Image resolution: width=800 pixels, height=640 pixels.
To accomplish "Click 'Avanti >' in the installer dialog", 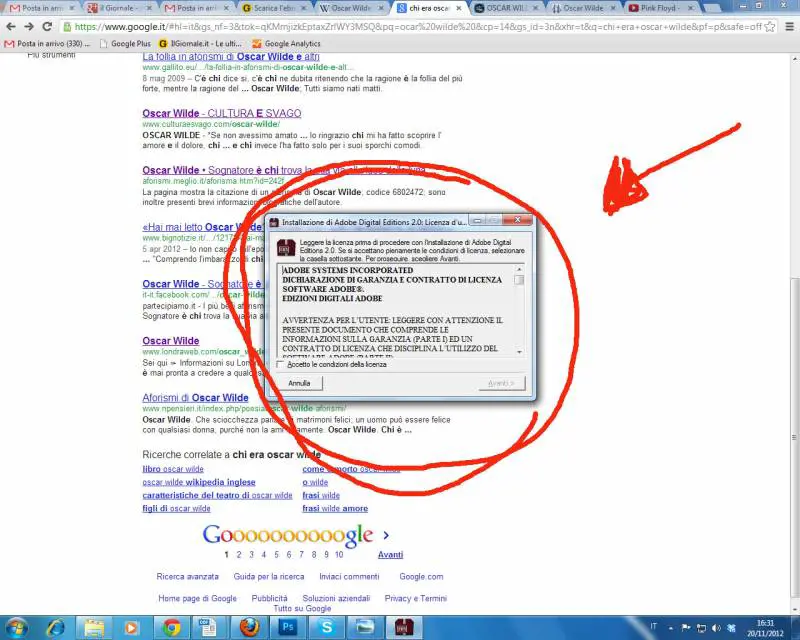I will [501, 383].
